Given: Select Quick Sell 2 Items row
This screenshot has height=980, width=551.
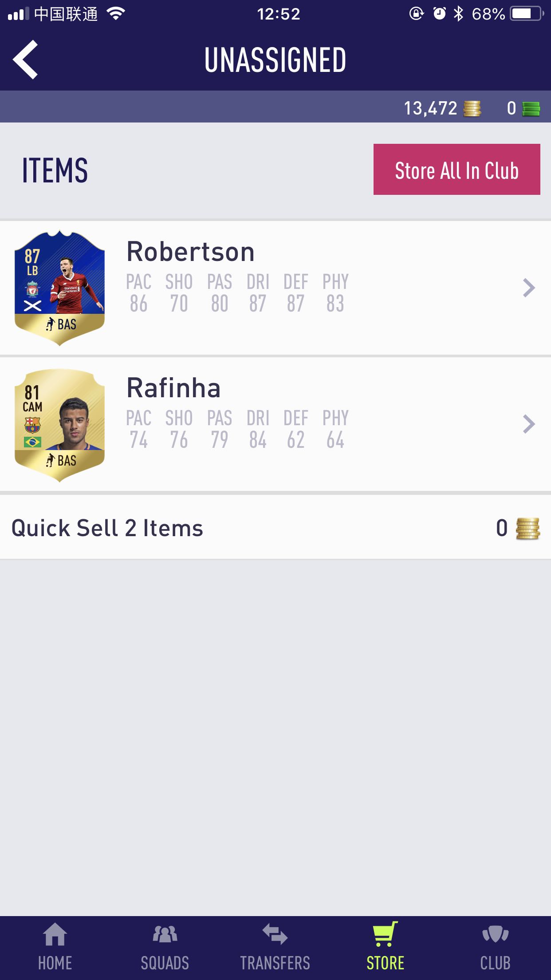Looking at the screenshot, I should coord(275,528).
